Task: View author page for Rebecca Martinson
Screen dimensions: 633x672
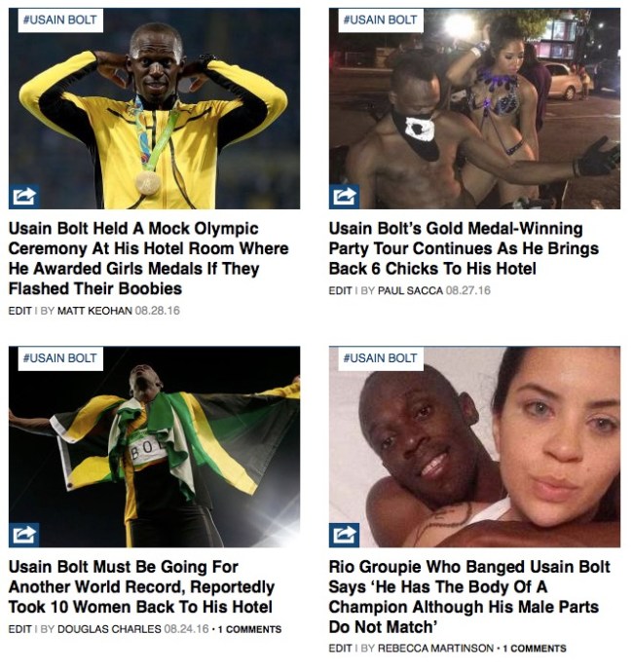Action: click(435, 649)
